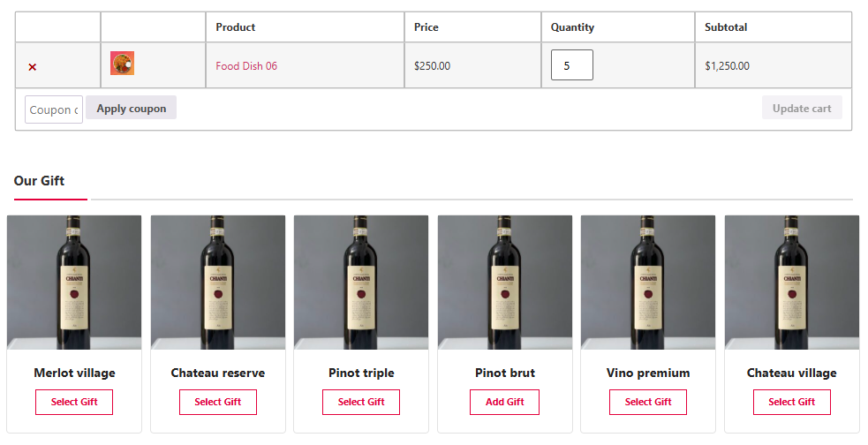The height and width of the screenshot is (445, 868).
Task: Select Gift for Pinot triple
Action: [361, 402]
